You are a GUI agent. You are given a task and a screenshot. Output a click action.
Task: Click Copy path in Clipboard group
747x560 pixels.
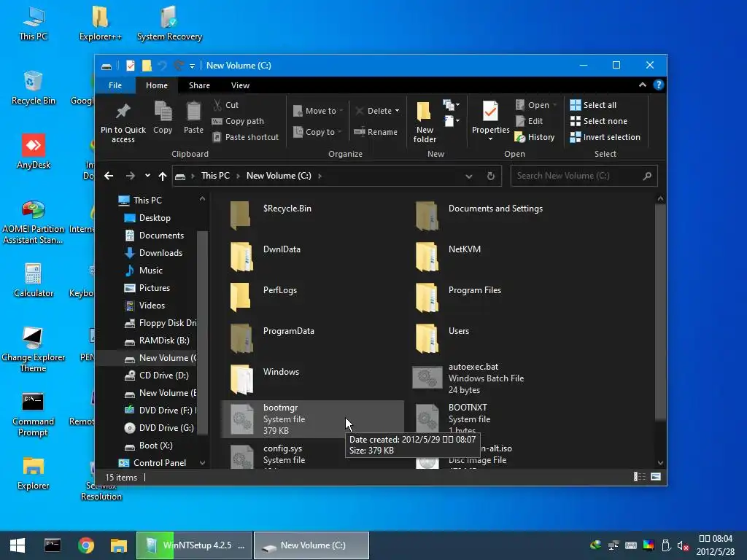[238, 121]
